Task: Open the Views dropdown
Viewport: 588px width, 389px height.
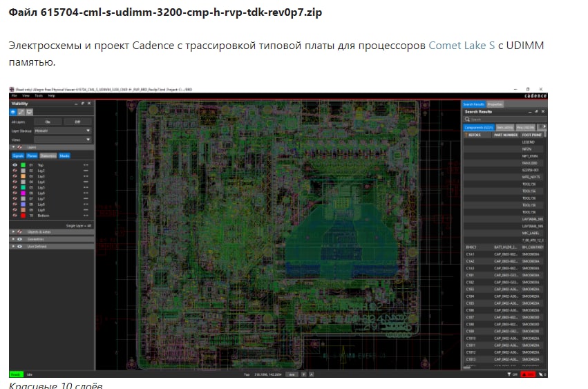Action: click(63, 140)
